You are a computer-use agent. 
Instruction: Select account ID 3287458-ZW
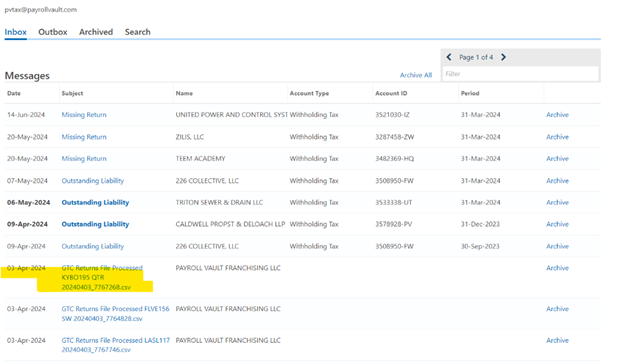[394, 137]
